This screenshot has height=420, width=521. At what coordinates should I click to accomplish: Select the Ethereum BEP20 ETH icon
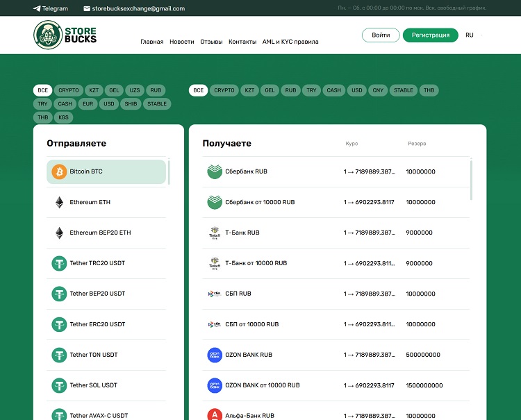coord(58,233)
